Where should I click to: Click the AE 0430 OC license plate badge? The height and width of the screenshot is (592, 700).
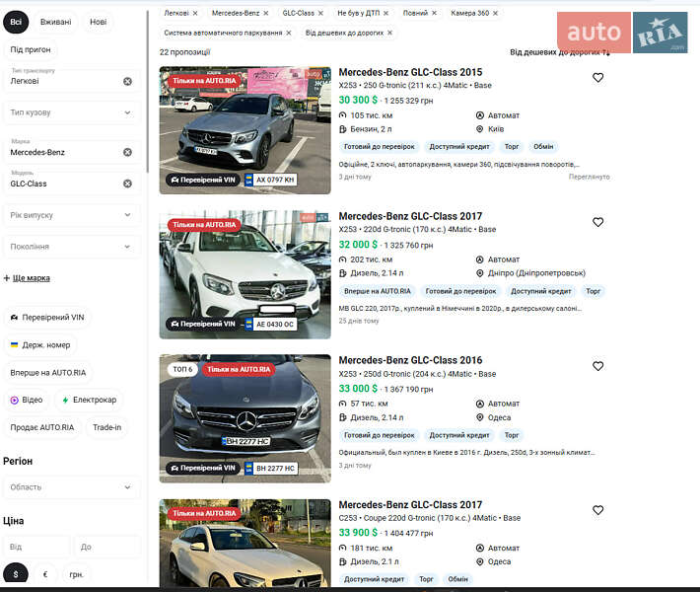pyautogui.click(x=271, y=325)
